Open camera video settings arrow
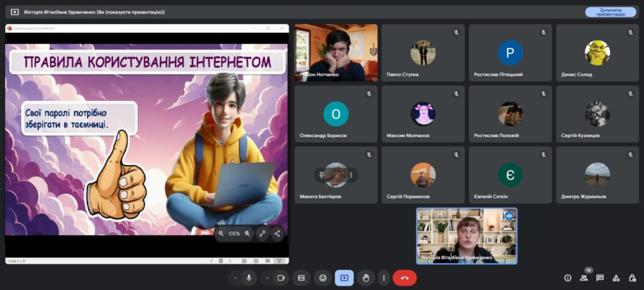The image size is (644, 290). click(x=267, y=277)
